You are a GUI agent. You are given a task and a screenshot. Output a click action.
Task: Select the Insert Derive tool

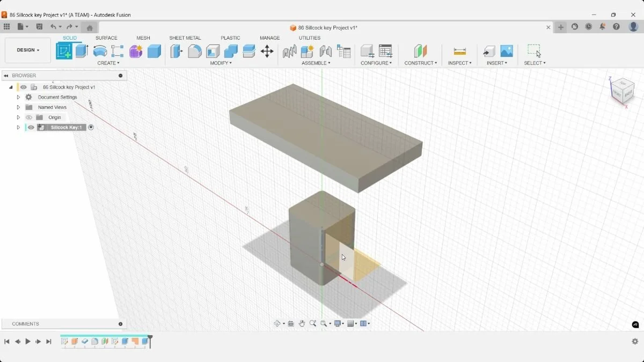point(489,51)
